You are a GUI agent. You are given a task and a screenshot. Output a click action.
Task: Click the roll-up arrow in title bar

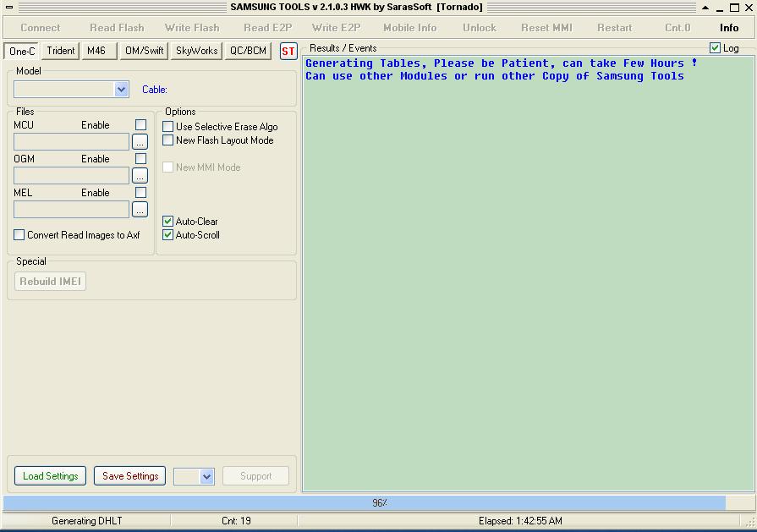[705, 8]
